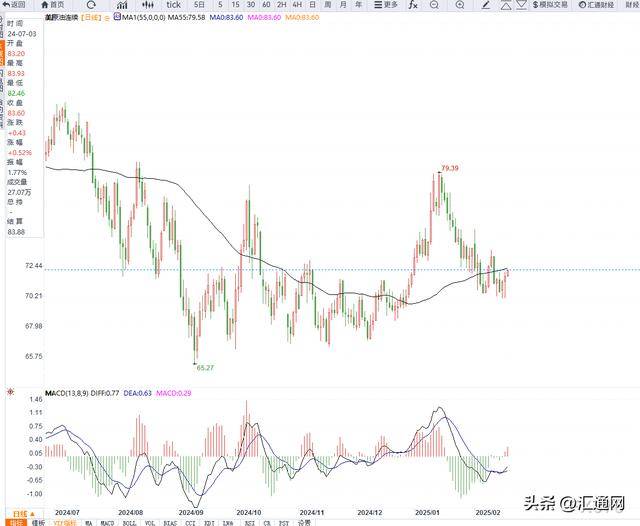
Task: Select the 30 minute timeframe
Action: click(x=251, y=5)
